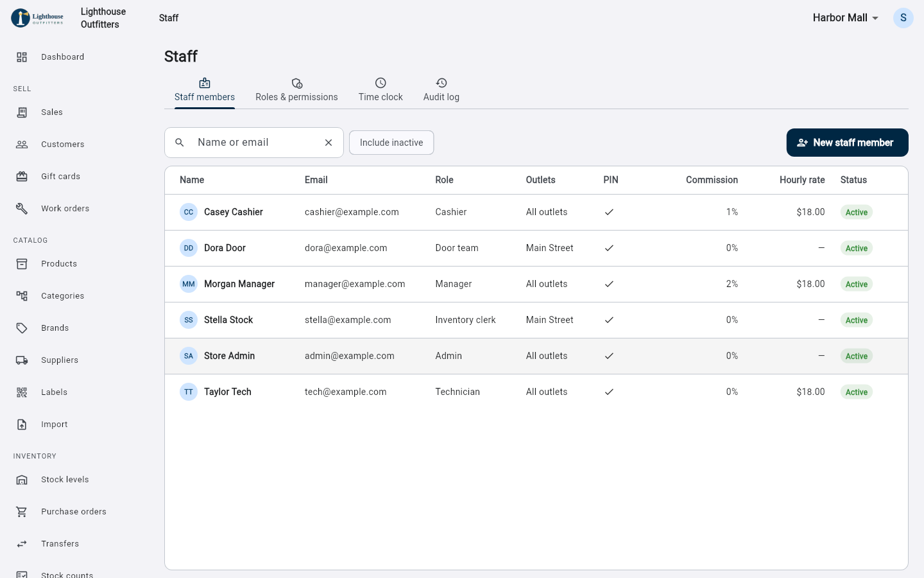Viewport: 924px width, 578px height.
Task: View the Audit log tab
Action: click(441, 90)
